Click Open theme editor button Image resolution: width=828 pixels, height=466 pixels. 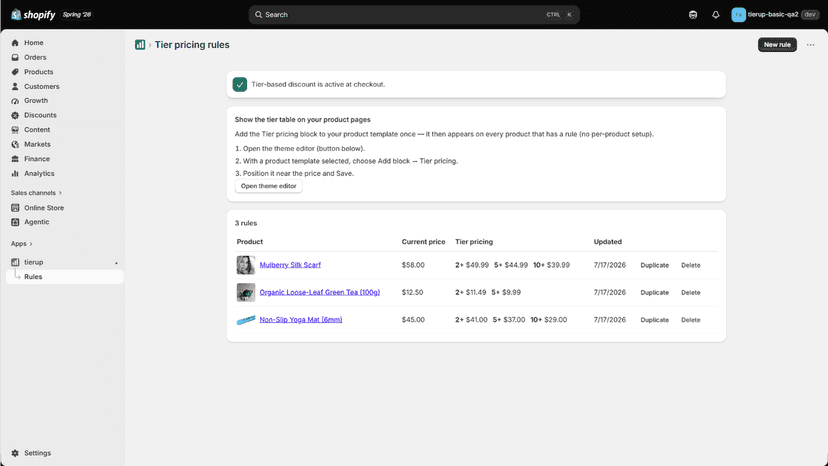click(x=268, y=186)
